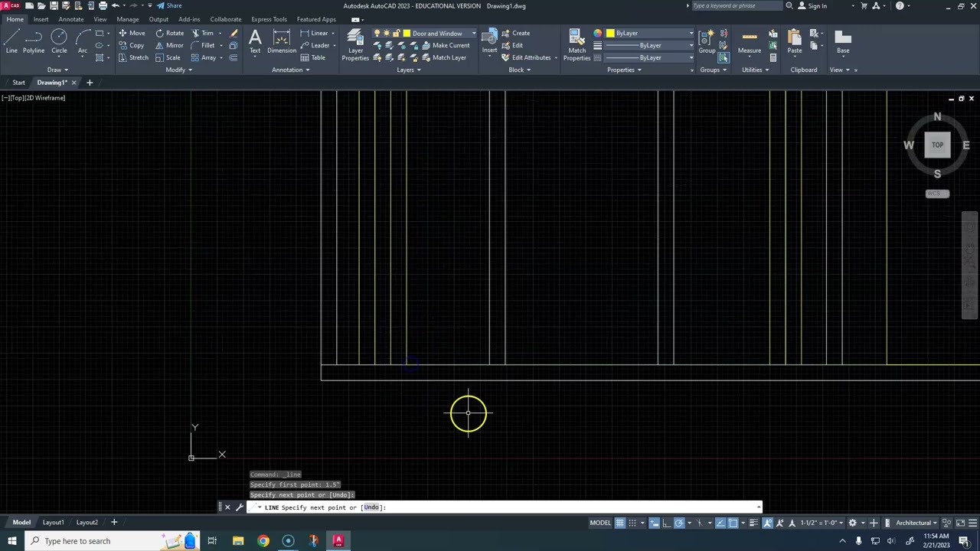Click the Text annotation tool

point(255,41)
